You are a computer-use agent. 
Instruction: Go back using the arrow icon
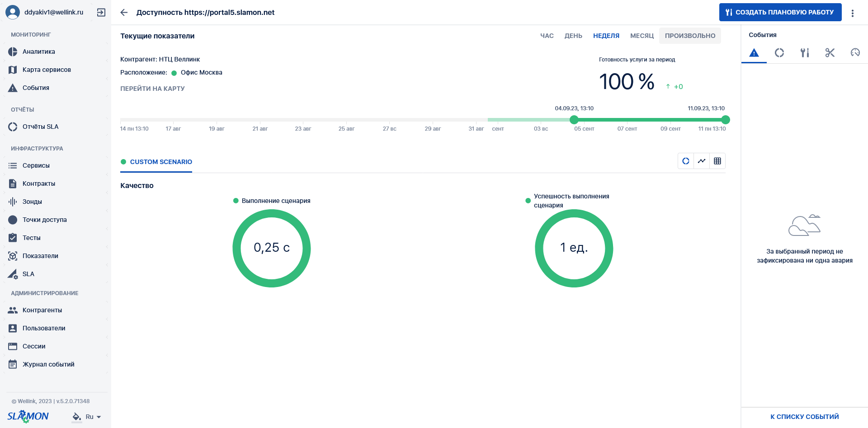click(x=124, y=12)
